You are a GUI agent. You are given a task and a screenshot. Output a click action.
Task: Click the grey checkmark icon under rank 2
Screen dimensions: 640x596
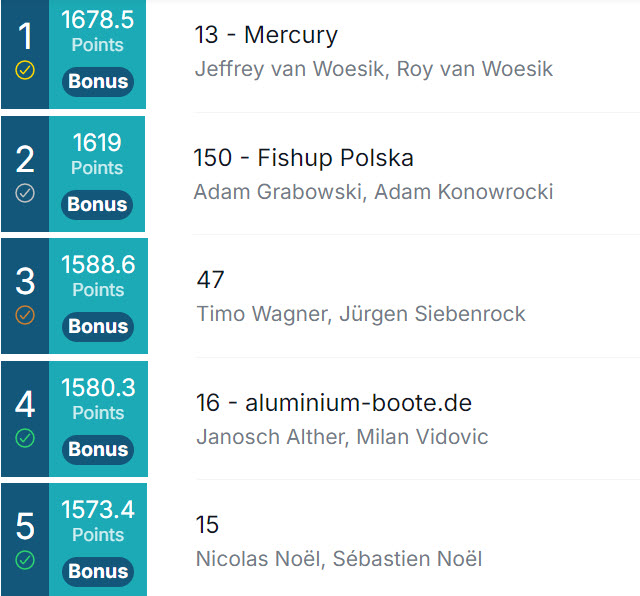coord(25,193)
